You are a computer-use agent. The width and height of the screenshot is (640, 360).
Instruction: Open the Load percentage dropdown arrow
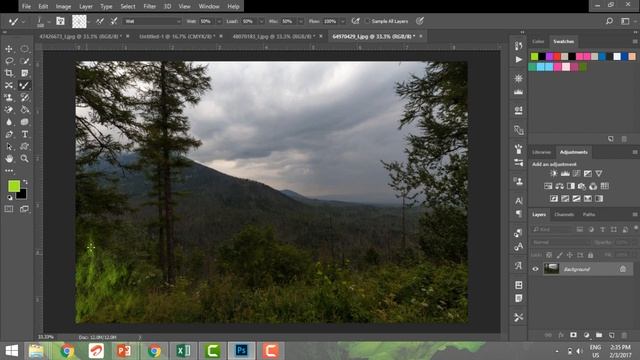pyautogui.click(x=261, y=21)
